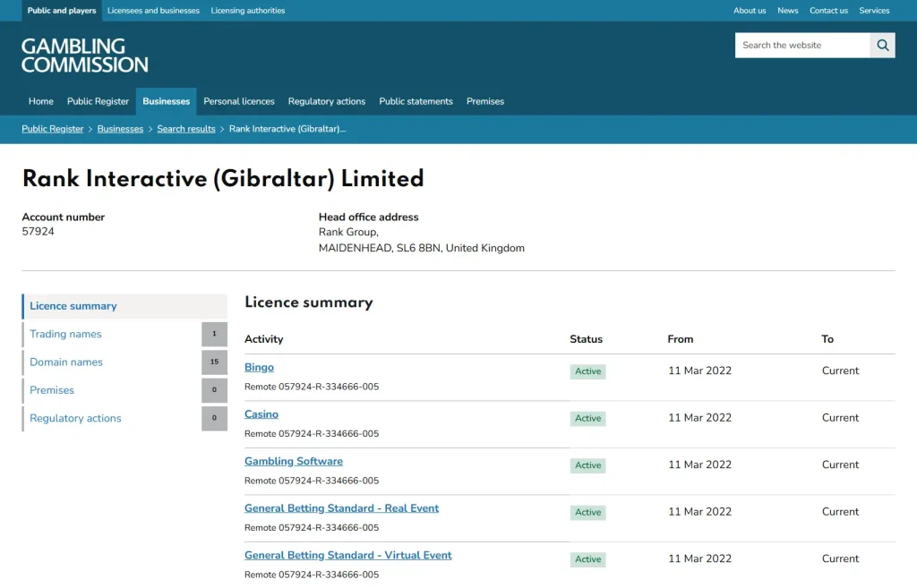
Task: Click the Active status badge for Bingo
Action: tap(587, 371)
